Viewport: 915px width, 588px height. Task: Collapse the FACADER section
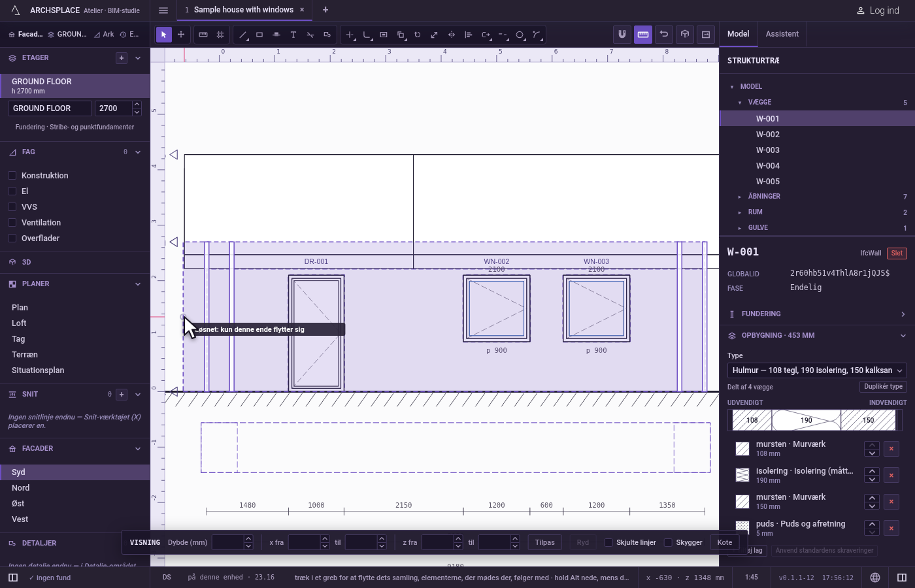pyautogui.click(x=138, y=449)
